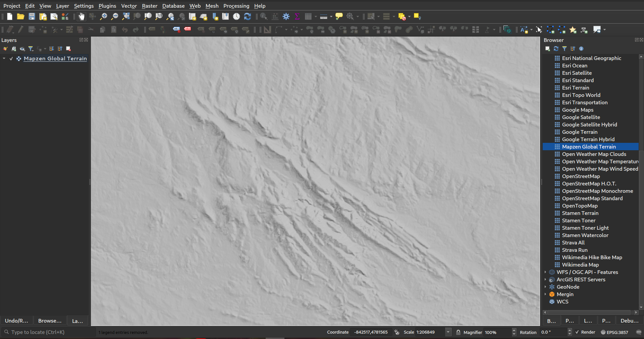Click the Browser panel refresh icon
The image size is (644, 339).
point(556,49)
